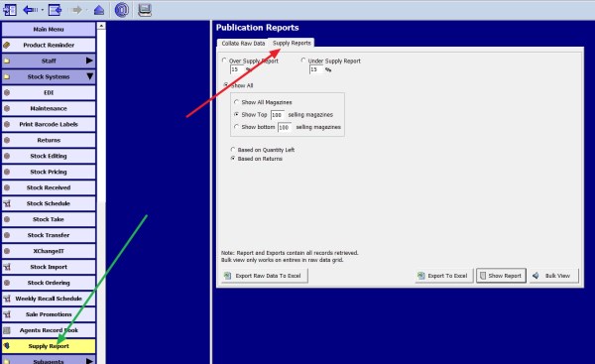Click the Weekly Recall Schedule icon
This screenshot has width=595, height=364.
coord(7,299)
